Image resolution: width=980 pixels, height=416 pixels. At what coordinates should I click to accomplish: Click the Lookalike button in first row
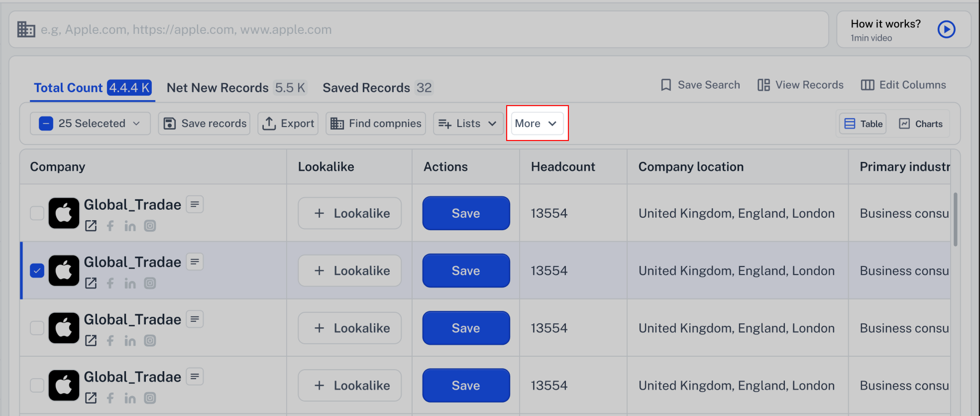click(x=350, y=213)
